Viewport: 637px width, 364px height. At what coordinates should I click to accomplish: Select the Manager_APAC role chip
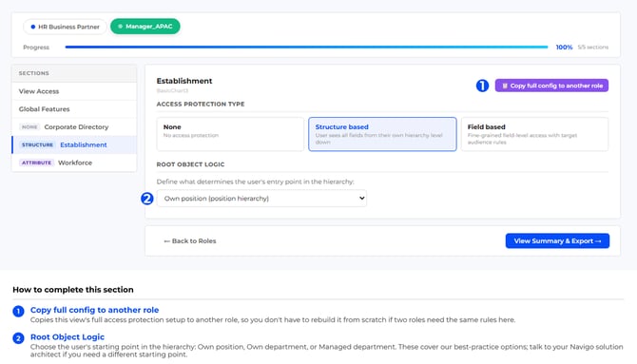145,27
